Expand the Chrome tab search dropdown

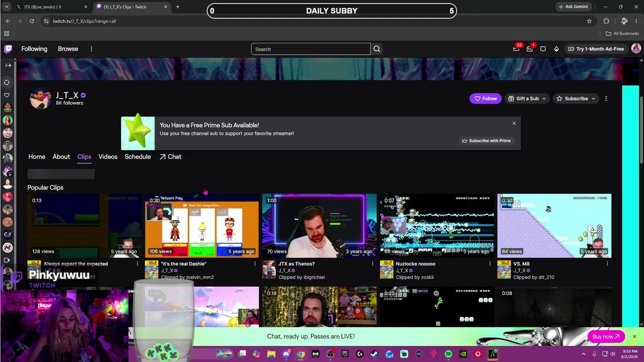(7, 7)
